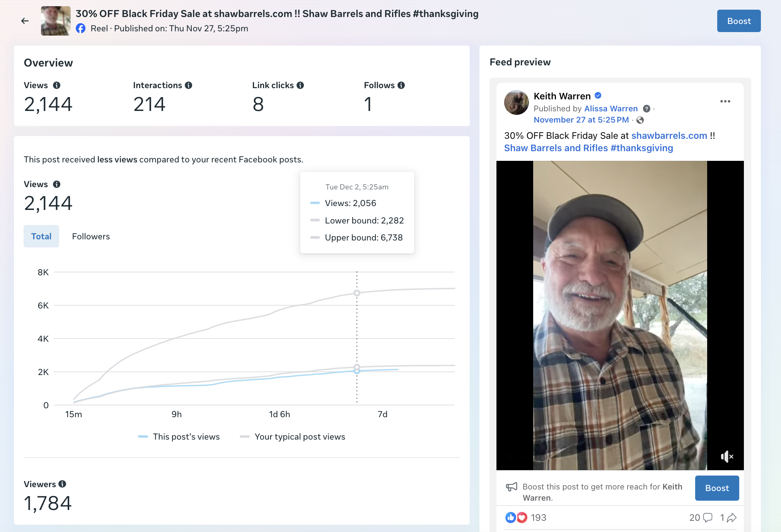Select the Total tab

41,236
